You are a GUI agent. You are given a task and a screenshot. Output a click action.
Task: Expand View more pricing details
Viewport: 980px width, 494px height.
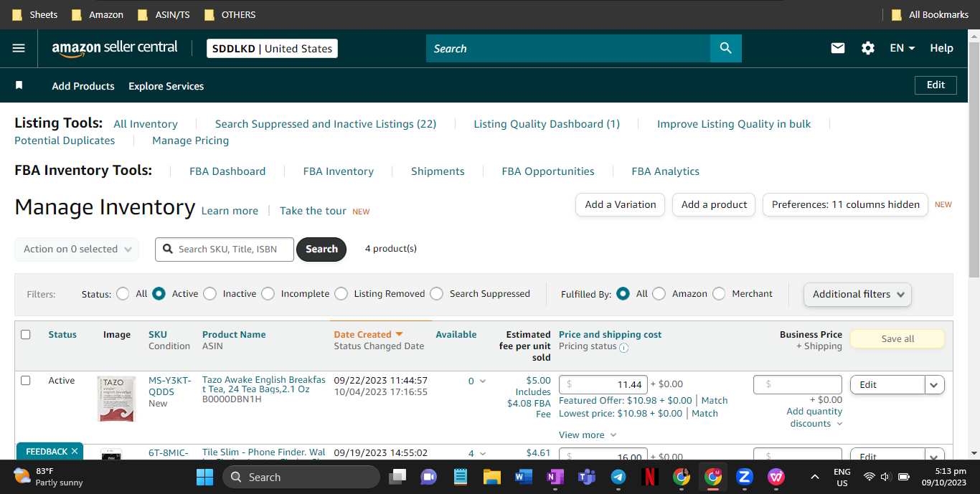pyautogui.click(x=587, y=434)
